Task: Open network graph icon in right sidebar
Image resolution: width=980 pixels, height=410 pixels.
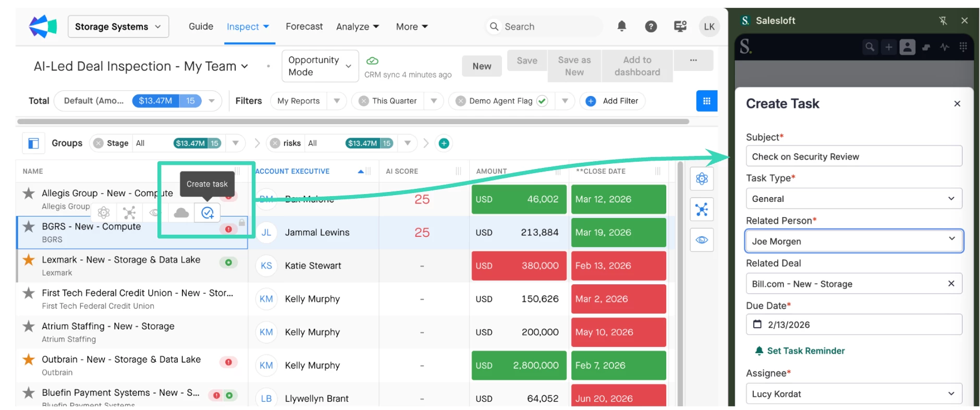Action: pyautogui.click(x=702, y=210)
